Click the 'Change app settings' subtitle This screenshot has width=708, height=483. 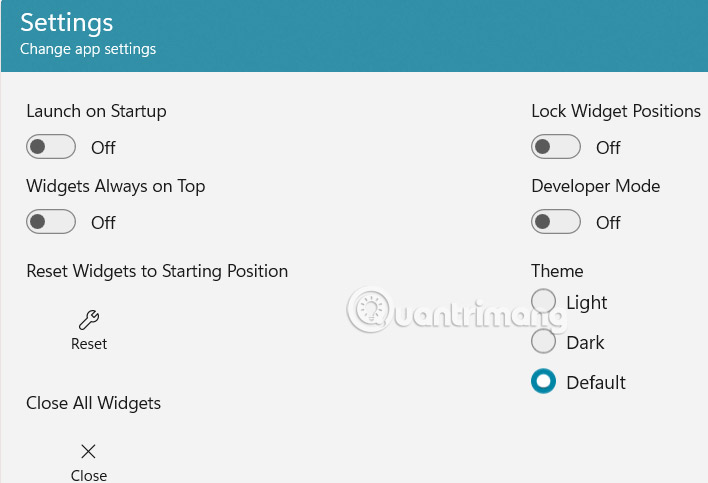click(x=88, y=48)
